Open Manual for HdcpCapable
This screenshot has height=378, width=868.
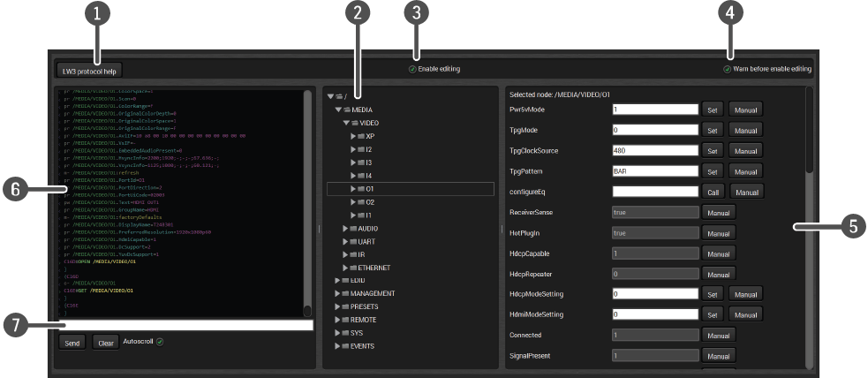(719, 254)
